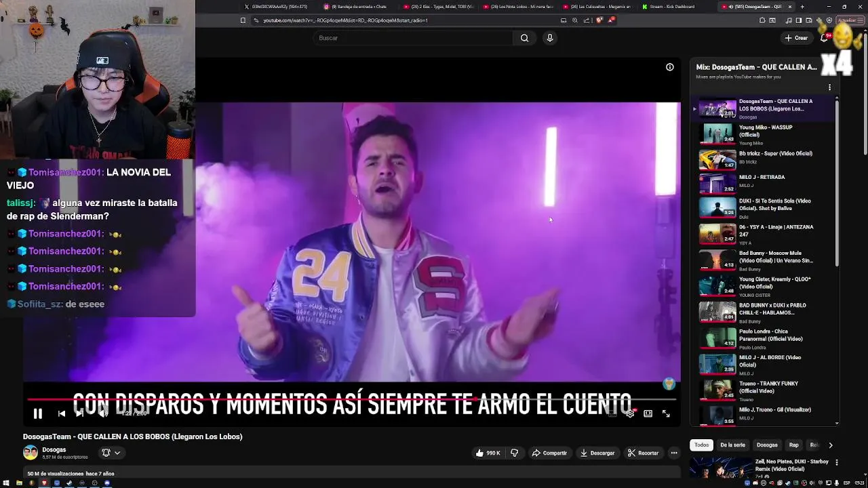Open the Crear menu
The height and width of the screenshot is (488, 868).
pyautogui.click(x=796, y=38)
